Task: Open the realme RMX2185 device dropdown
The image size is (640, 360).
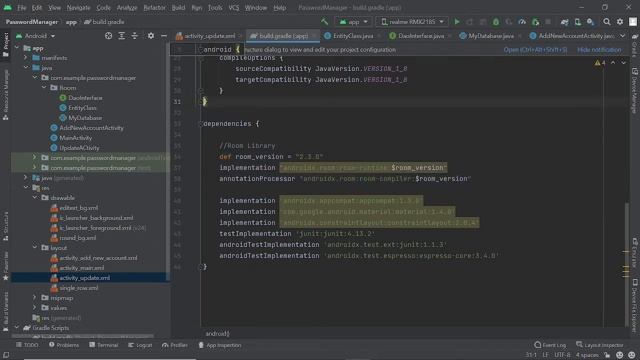Action: pos(412,22)
